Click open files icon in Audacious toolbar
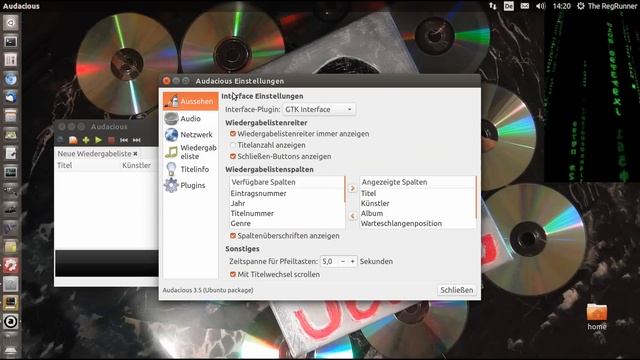This screenshot has width=640, height=360. point(73,140)
